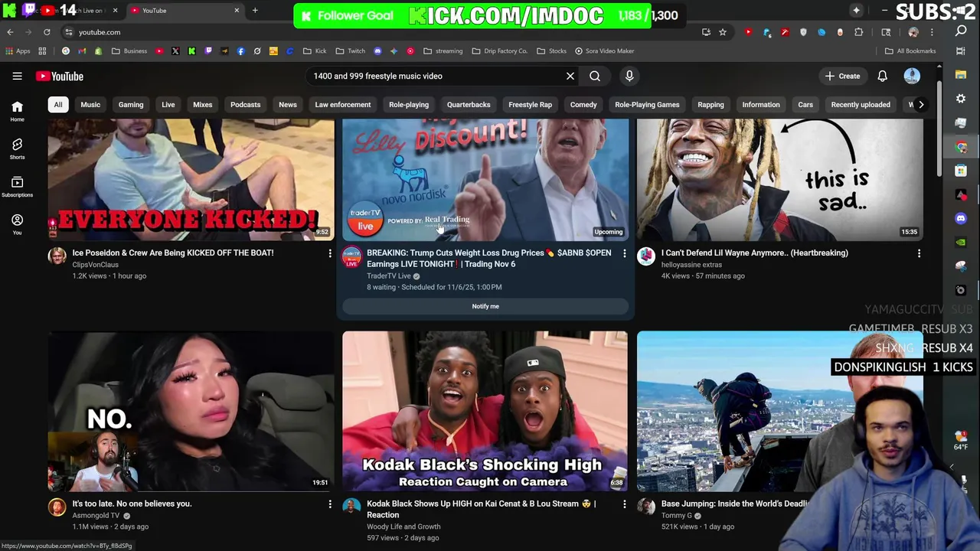This screenshot has width=980, height=551.
Task: Click Discord icon in right side taskbar
Action: pos(961,218)
